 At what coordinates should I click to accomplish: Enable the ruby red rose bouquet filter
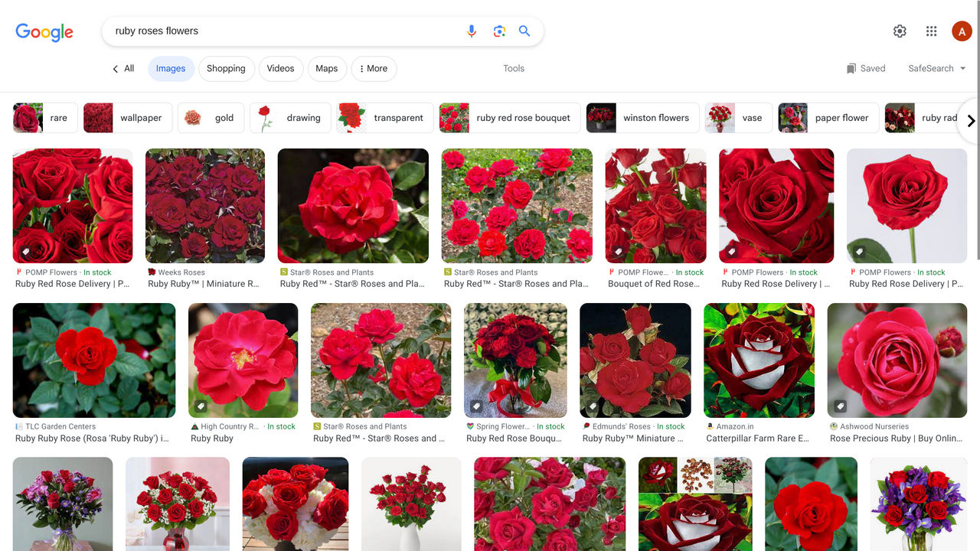pyautogui.click(x=509, y=117)
